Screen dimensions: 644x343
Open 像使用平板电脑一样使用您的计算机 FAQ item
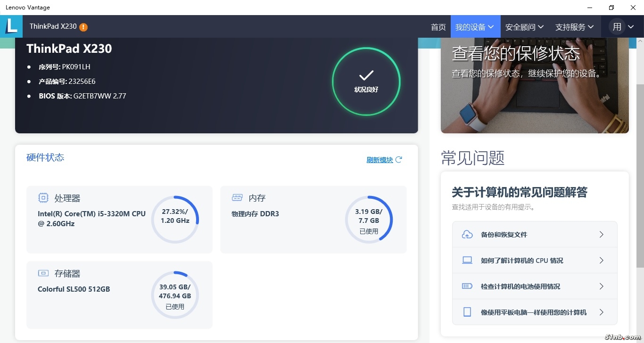535,312
